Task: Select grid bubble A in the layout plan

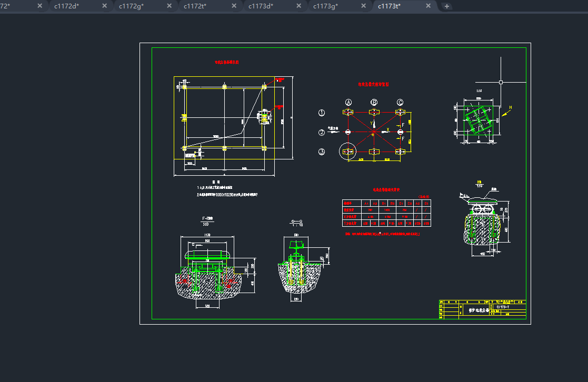Action: [348, 103]
